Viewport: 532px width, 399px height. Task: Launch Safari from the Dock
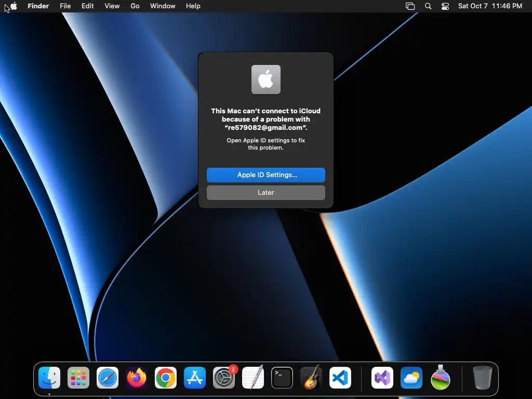pos(108,378)
